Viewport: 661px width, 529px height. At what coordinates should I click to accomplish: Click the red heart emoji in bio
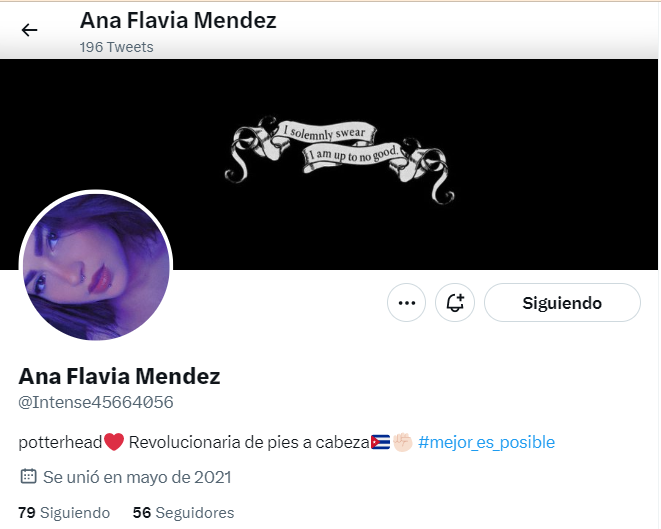[x=114, y=442]
